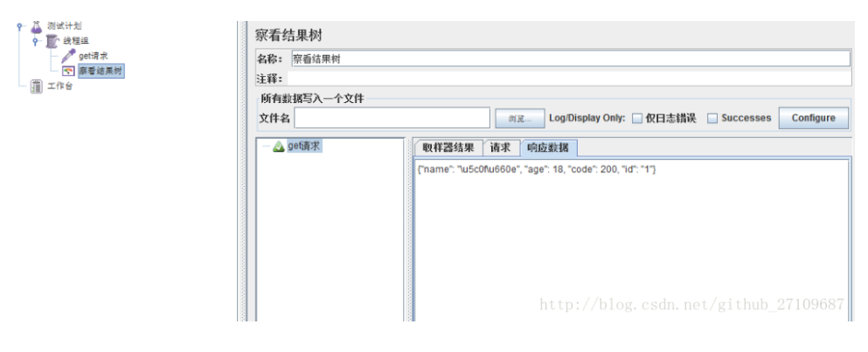
Task: Click the thread group spool icon
Action: [x=52, y=42]
